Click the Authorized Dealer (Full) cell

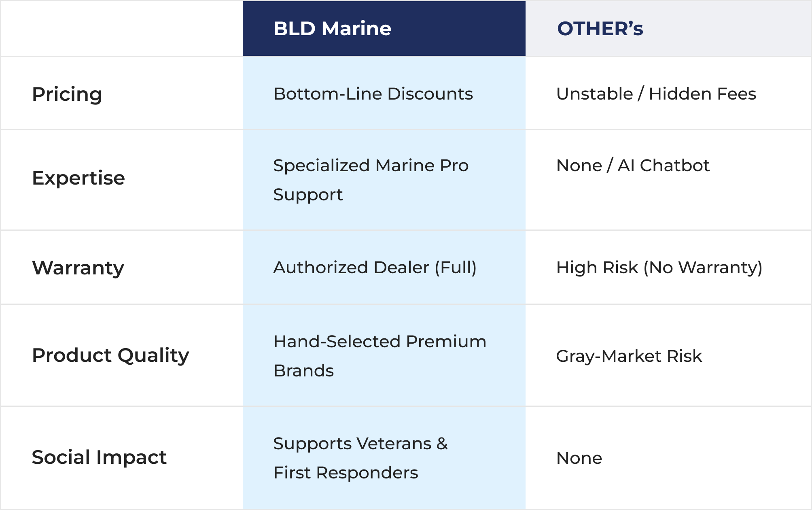(x=375, y=268)
